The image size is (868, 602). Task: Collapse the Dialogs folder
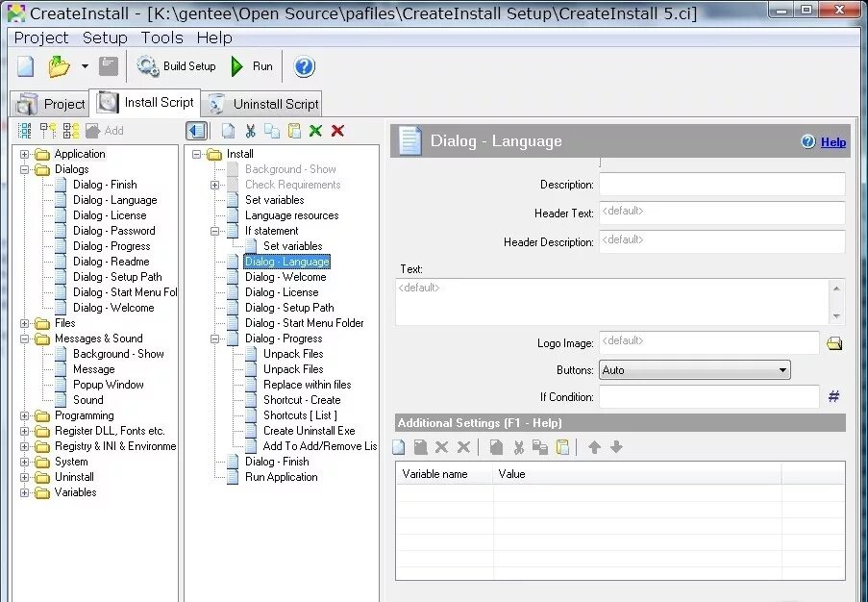pos(24,169)
